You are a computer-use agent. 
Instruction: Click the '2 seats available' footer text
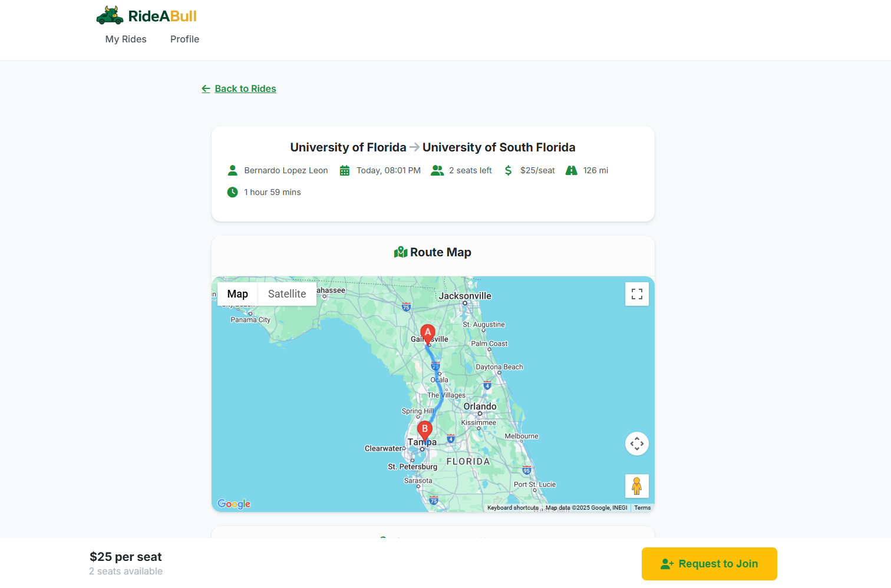[126, 572]
